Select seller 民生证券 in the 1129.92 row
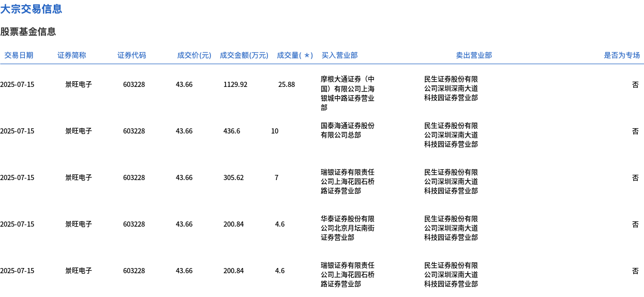Viewport: 644px width, 297px height. pyautogui.click(x=451, y=88)
